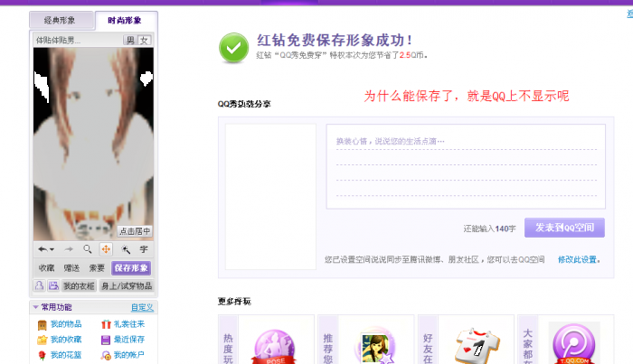The image size is (633, 364).
Task: Click the 索要 button
Action: [x=97, y=268]
